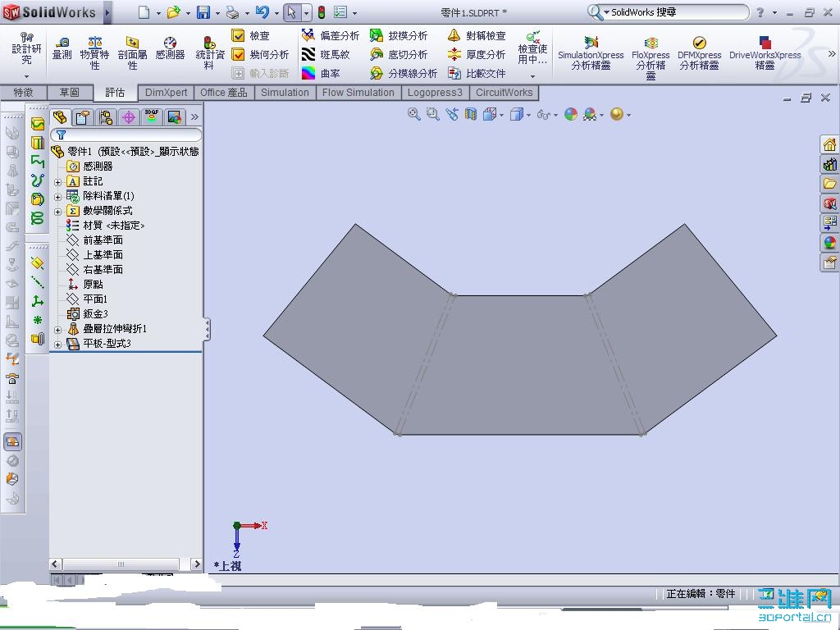Open 比較文件 compare documents

click(x=477, y=73)
